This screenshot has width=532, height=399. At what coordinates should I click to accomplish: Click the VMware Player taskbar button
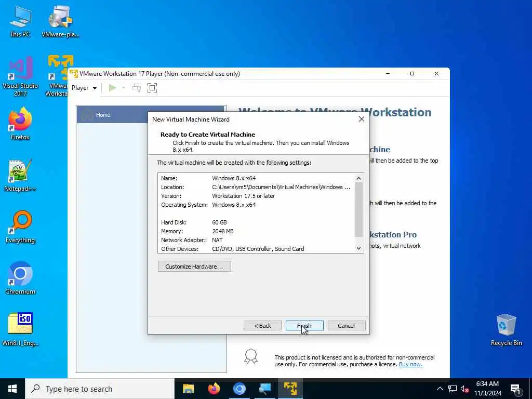point(290,389)
